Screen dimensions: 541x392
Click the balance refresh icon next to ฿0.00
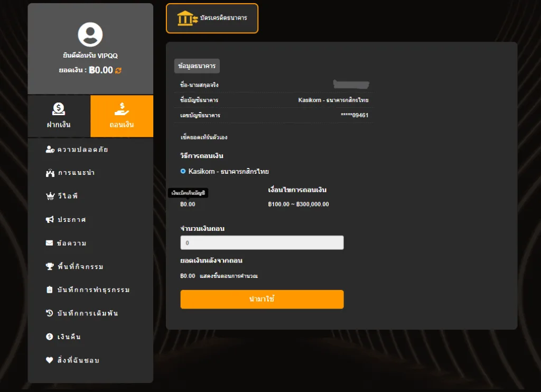pos(118,70)
